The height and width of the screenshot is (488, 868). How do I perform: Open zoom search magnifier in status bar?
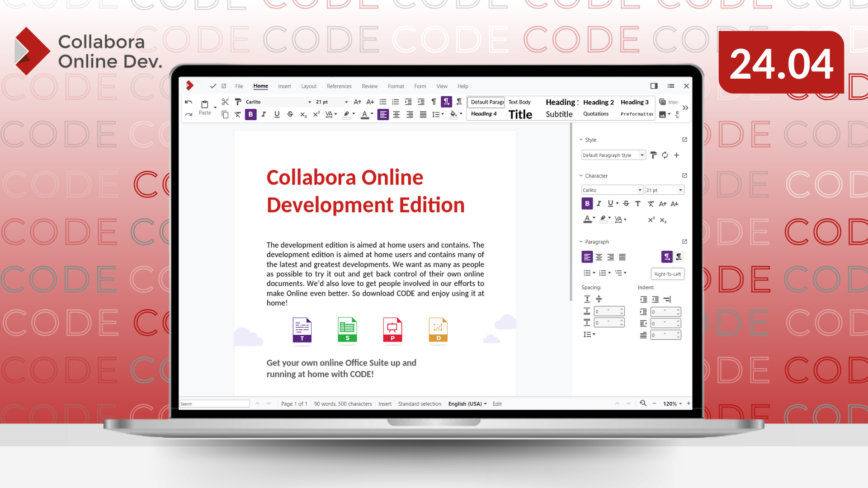pos(643,404)
